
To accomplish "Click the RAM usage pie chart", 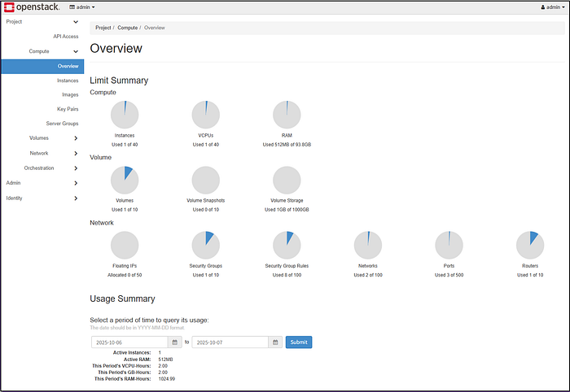I will [x=287, y=115].
